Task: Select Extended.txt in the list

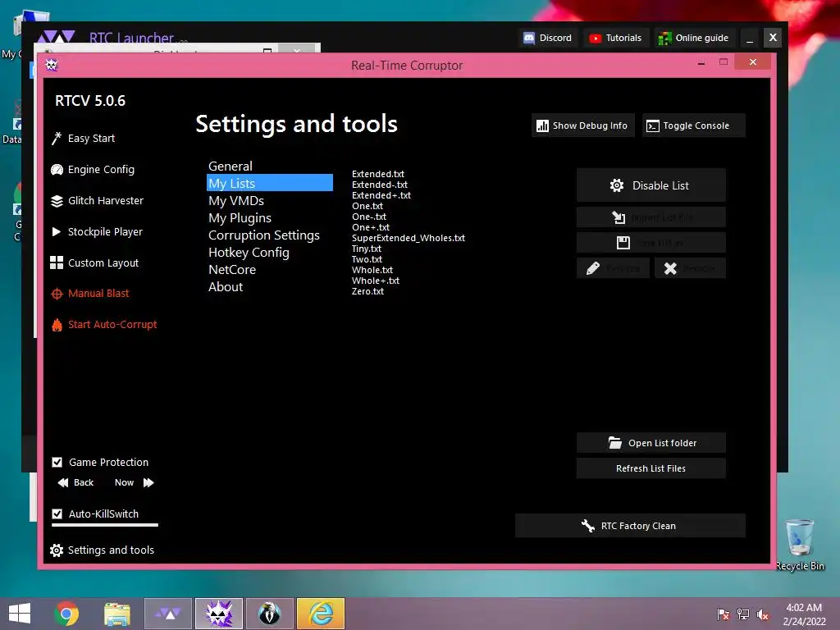Action: click(x=377, y=174)
